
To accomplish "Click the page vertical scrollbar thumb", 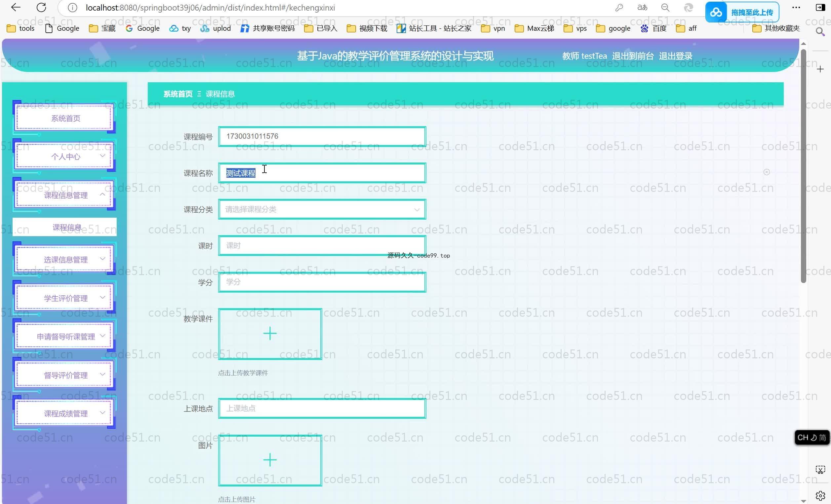I will point(804,166).
